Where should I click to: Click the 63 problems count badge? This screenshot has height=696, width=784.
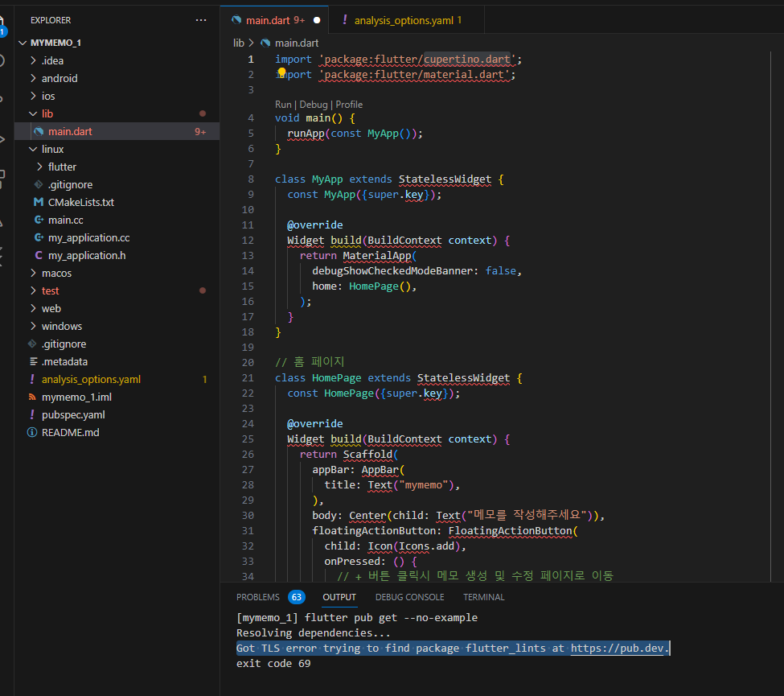(297, 597)
